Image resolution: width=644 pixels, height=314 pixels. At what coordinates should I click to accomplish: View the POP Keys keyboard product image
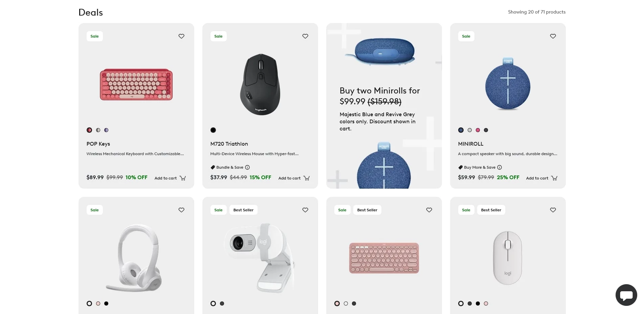click(x=136, y=84)
